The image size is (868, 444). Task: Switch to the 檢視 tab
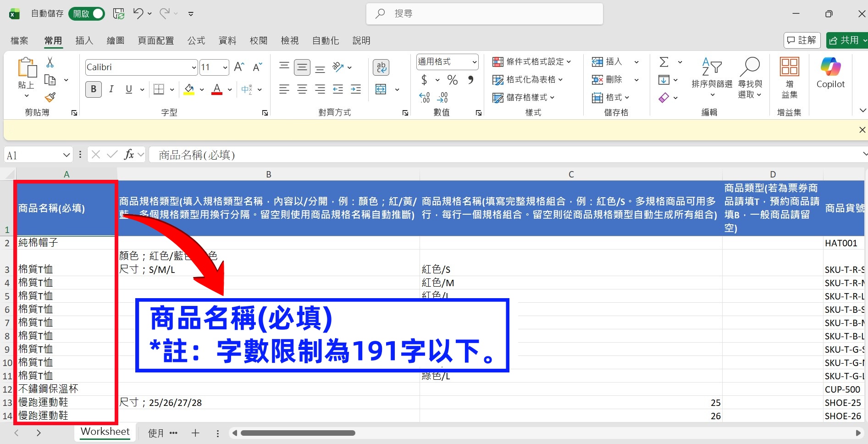(290, 41)
